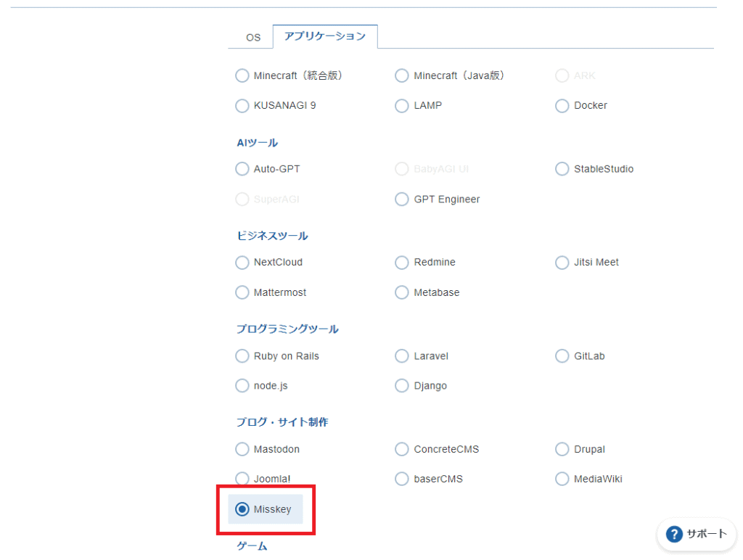Choose the baserCMS option

point(402,479)
